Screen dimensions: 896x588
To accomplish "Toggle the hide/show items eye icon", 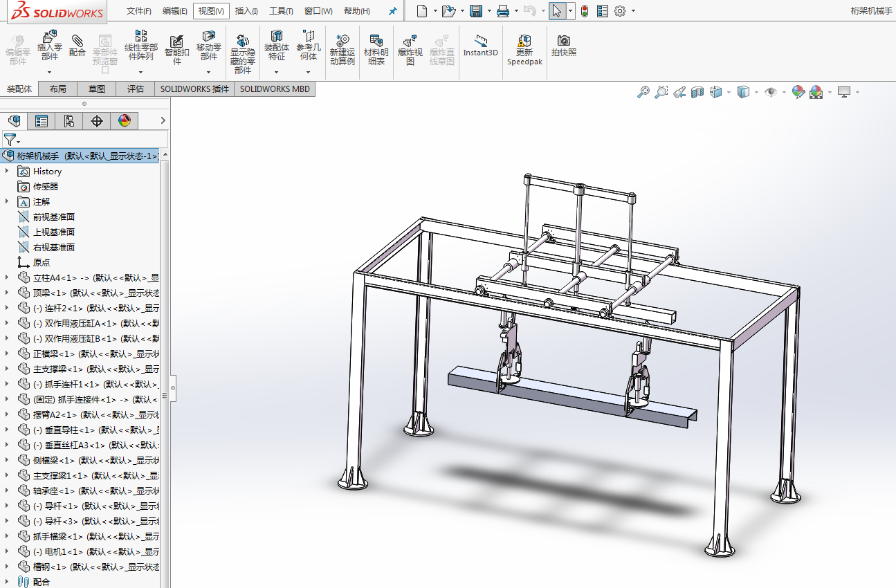I will (x=771, y=92).
